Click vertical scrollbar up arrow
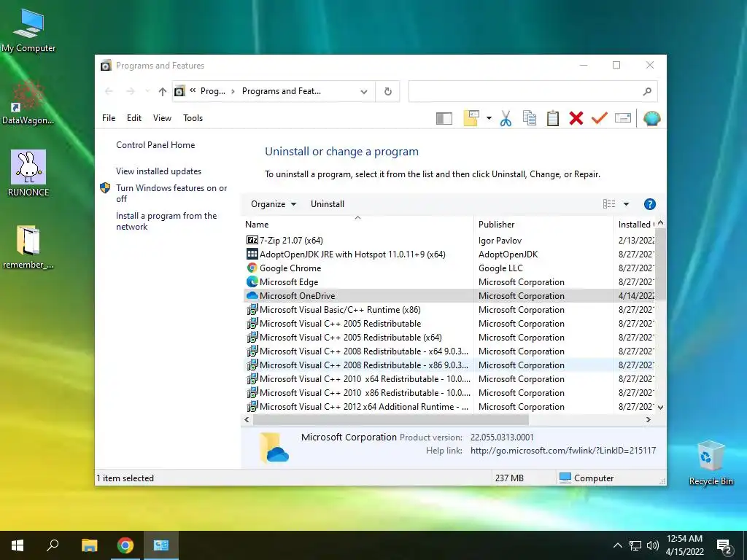747x560 pixels. [x=660, y=223]
